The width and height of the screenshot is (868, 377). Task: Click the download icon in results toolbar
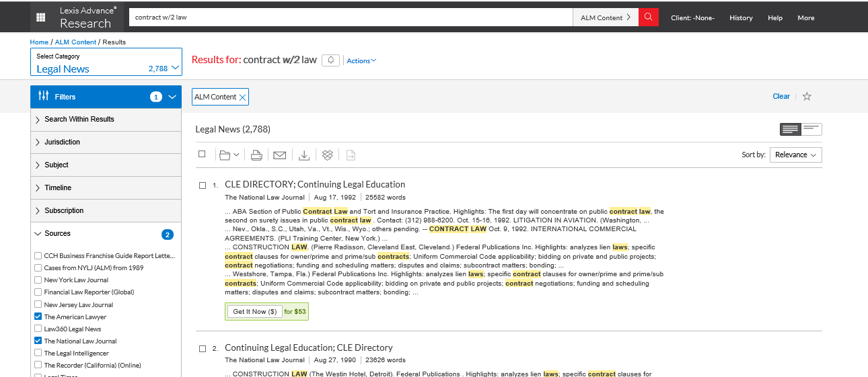click(x=304, y=155)
